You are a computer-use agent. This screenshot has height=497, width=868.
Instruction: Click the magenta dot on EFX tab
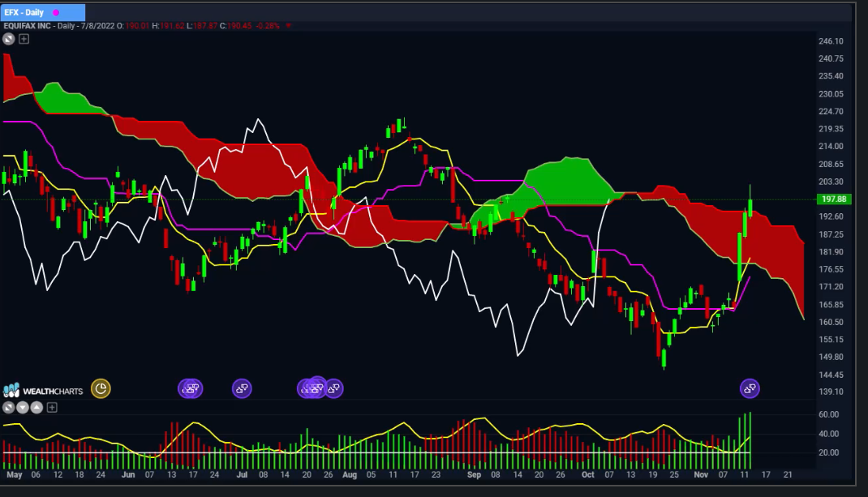point(56,13)
